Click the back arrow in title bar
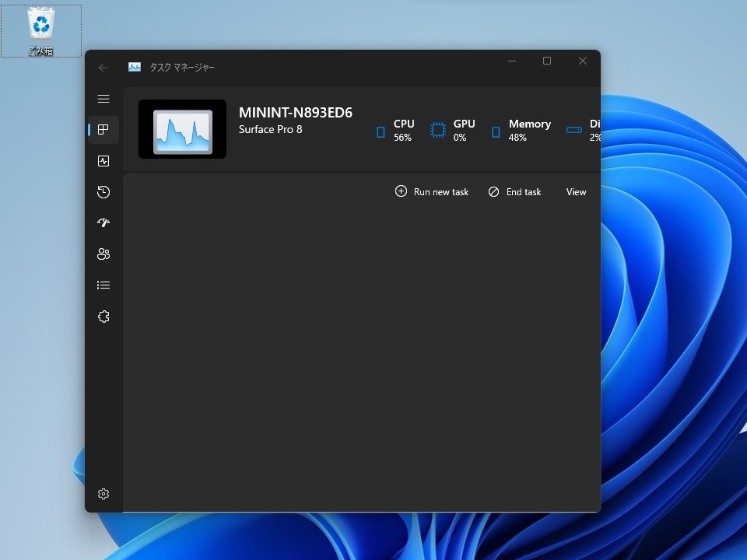Image resolution: width=747 pixels, height=560 pixels. (103, 68)
